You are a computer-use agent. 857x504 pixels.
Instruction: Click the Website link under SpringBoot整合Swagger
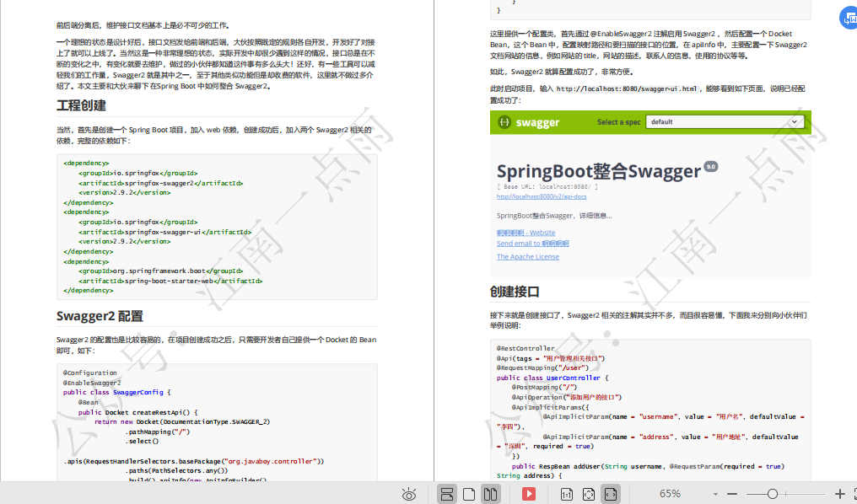coord(526,233)
